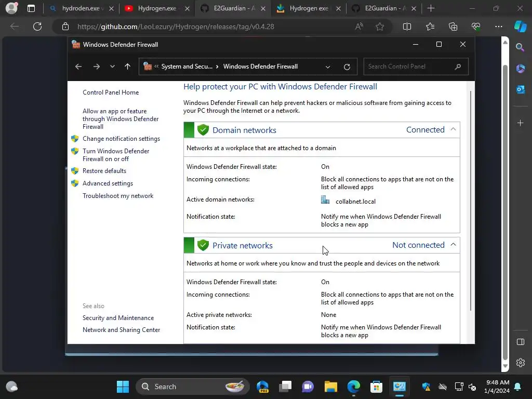Open Outlook in Edge sidebar
532x399 pixels.
click(520, 89)
